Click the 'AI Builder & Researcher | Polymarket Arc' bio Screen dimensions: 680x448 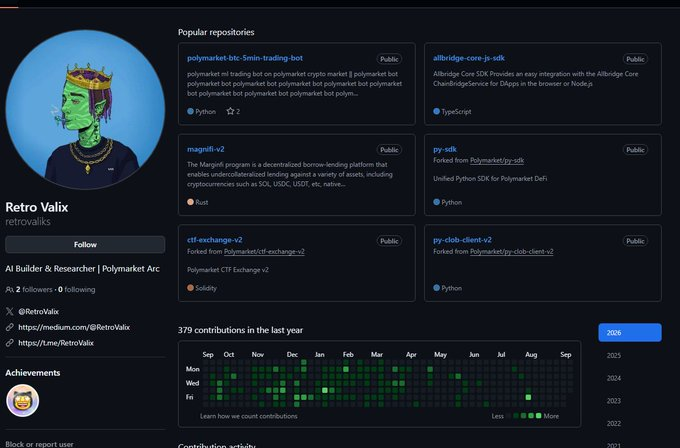(82, 268)
